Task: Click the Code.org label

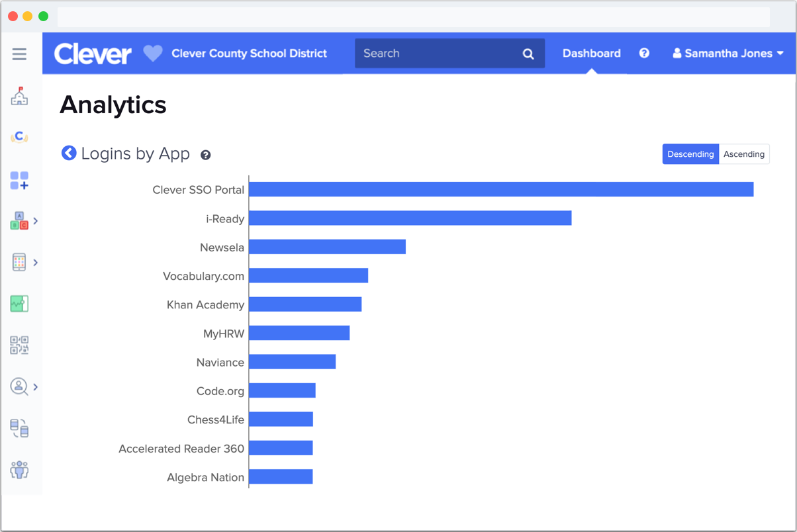Action: [x=220, y=391]
